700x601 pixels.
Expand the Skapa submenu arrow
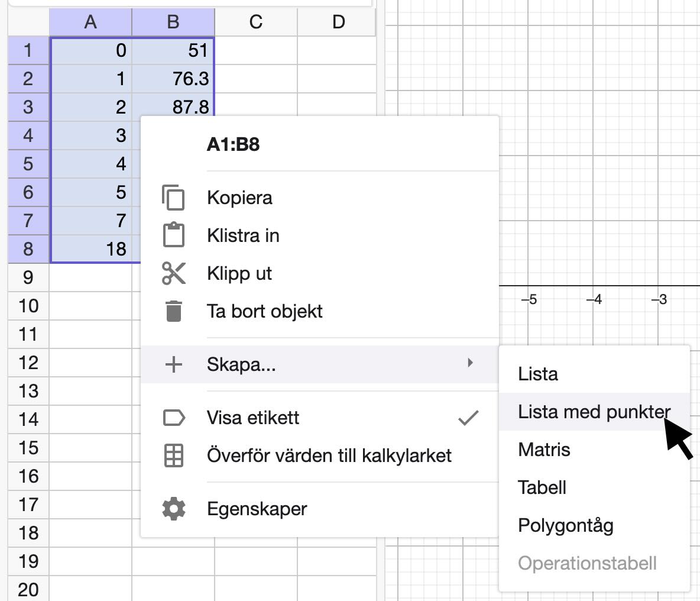pyautogui.click(x=470, y=364)
